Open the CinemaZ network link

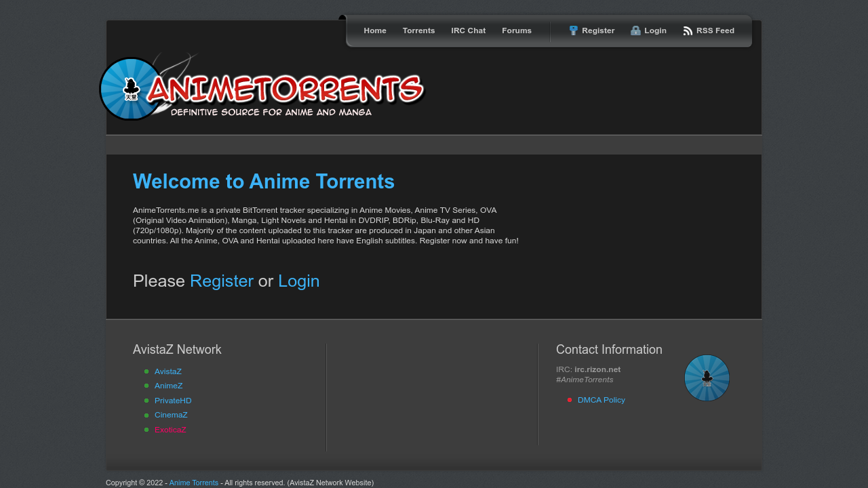tap(171, 415)
